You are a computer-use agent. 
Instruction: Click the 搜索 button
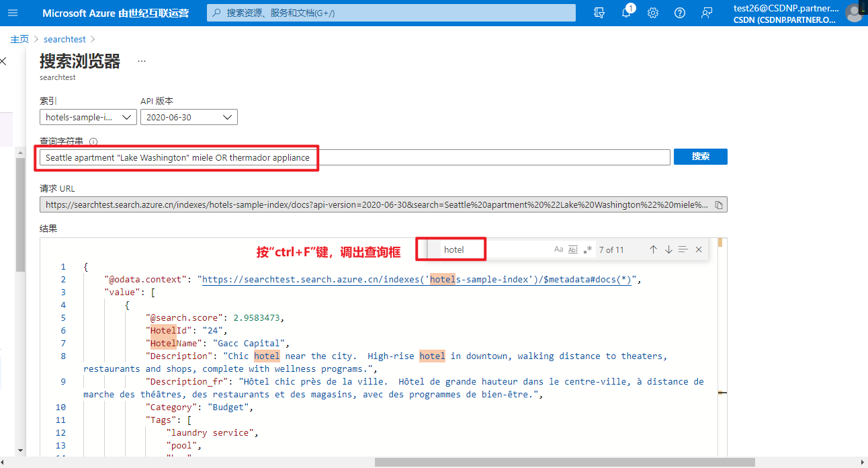700,156
